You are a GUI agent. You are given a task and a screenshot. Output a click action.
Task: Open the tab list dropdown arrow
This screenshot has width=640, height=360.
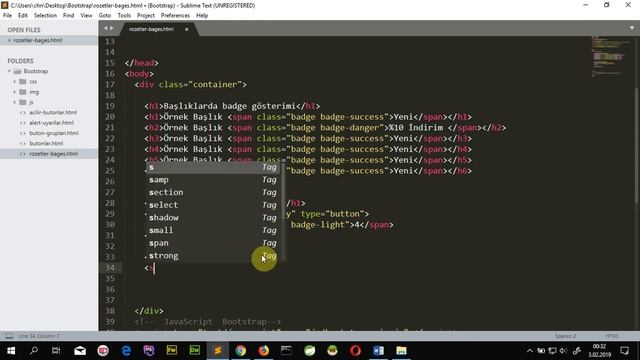(632, 28)
